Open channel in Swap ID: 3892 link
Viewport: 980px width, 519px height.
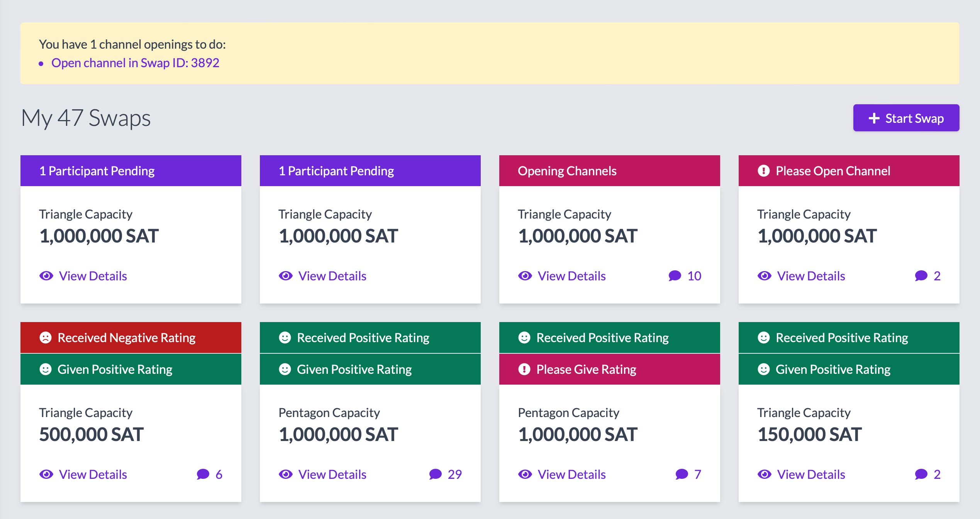point(135,63)
